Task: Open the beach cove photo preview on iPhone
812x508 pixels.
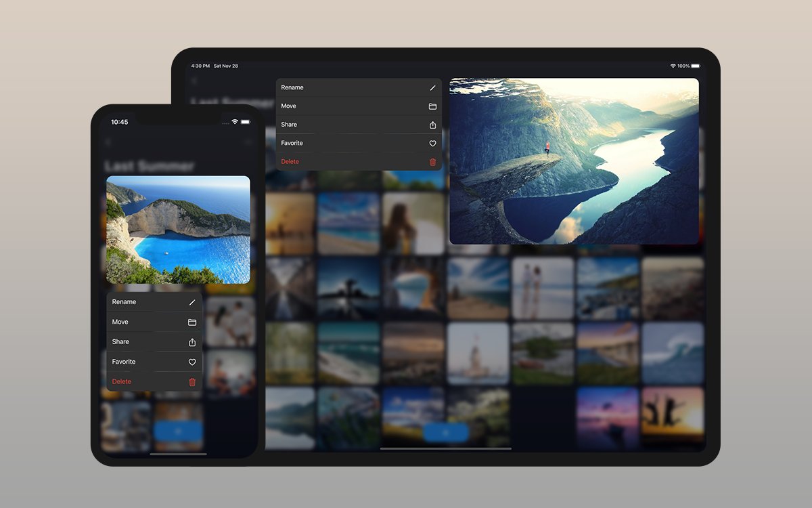Action: pos(178,230)
